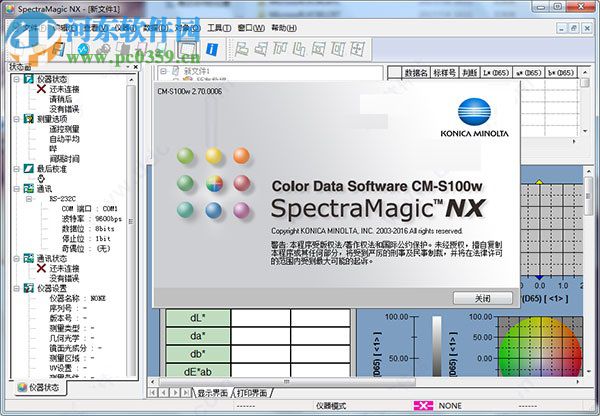Open the 窗口(W) menu
The height and width of the screenshot is (416, 600).
251,28
